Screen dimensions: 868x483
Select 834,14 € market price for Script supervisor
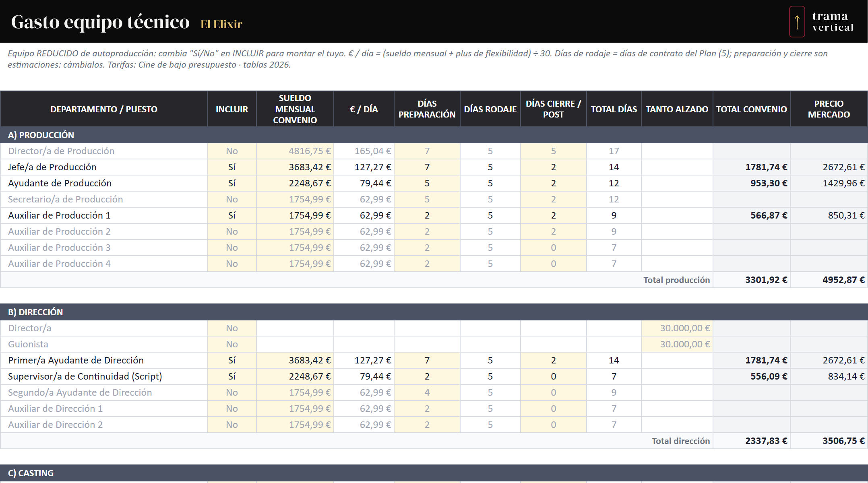point(829,376)
